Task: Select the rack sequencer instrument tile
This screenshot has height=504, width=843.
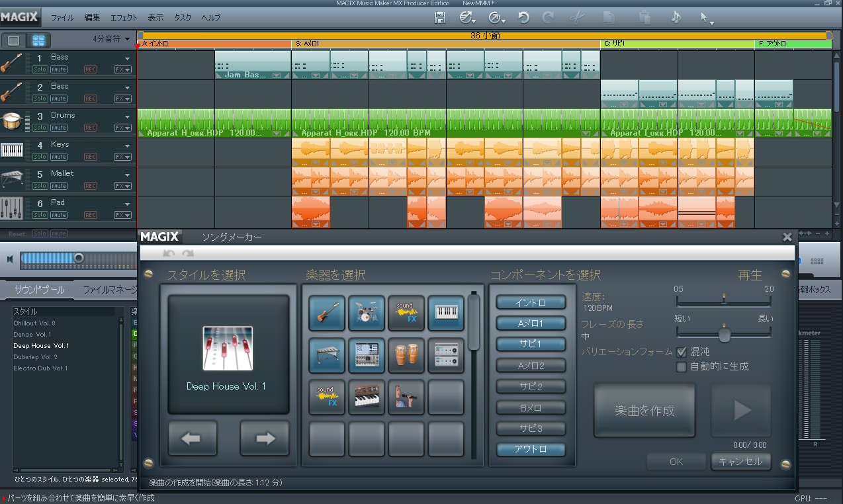Action: 446,355
